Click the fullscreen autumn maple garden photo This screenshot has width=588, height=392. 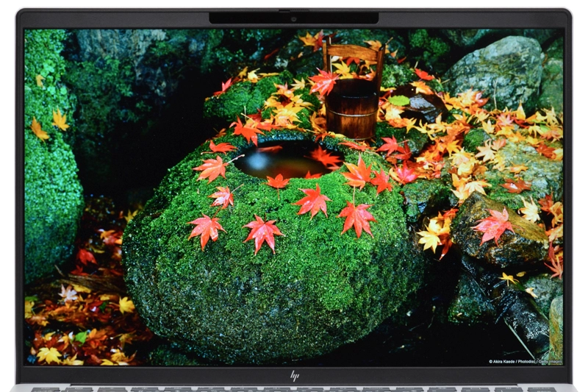click(x=293, y=197)
